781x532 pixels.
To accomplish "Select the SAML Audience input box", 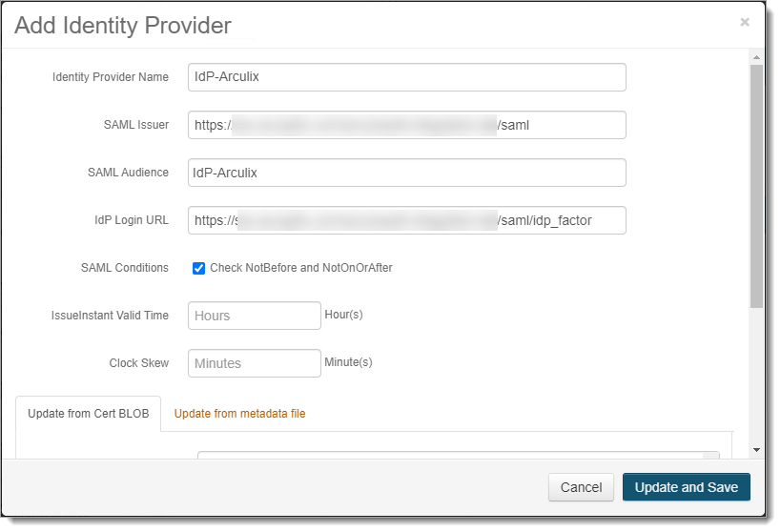I will point(406,173).
